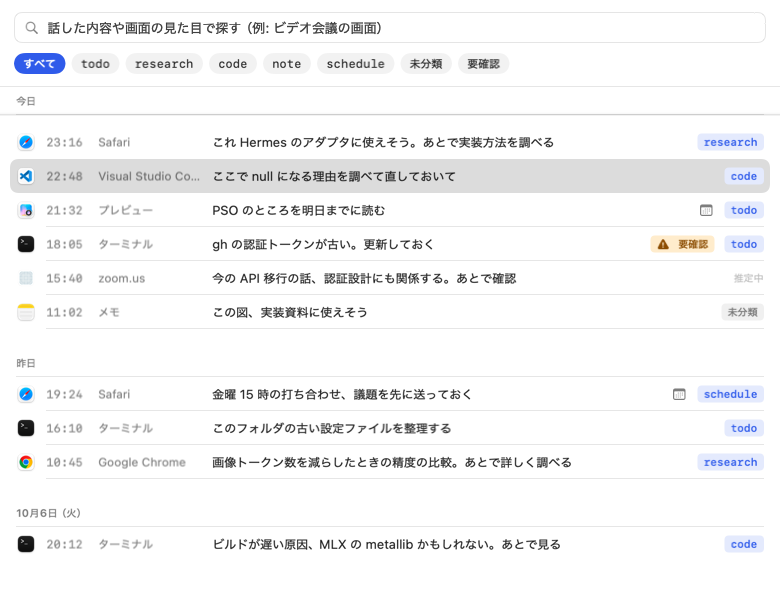Image resolution: width=780 pixels, height=600 pixels.
Task: Click the Terminal icon on the 16:10 row
Action: [26, 428]
